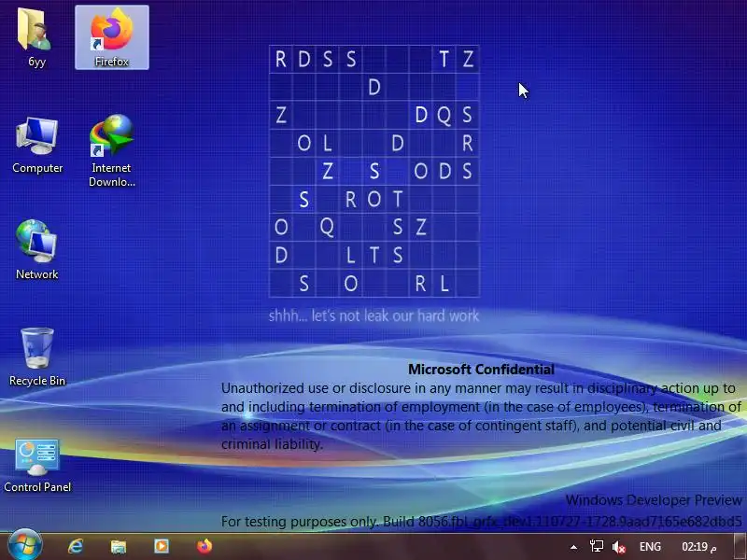The width and height of the screenshot is (747, 560).
Task: Click the T in the 'ROT' grid row
Action: coord(398,199)
